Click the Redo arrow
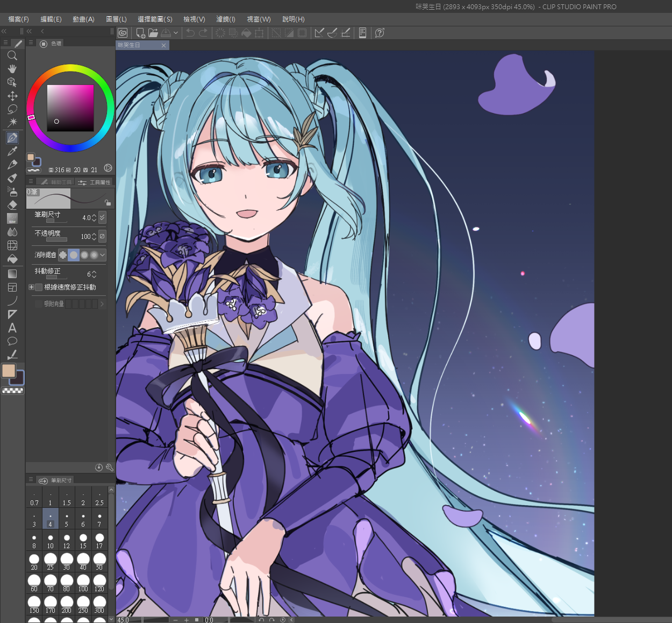 click(203, 33)
